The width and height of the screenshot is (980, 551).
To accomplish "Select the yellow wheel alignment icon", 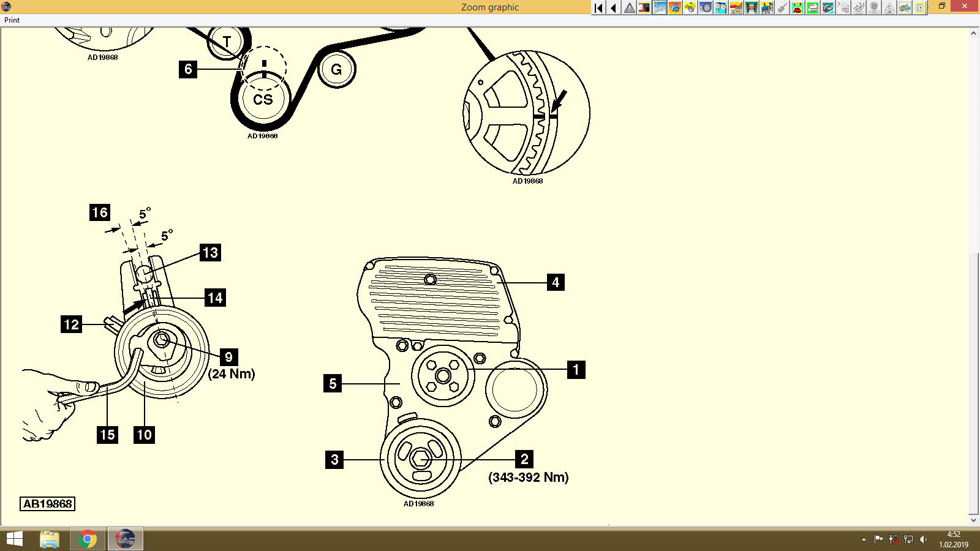I will [690, 8].
